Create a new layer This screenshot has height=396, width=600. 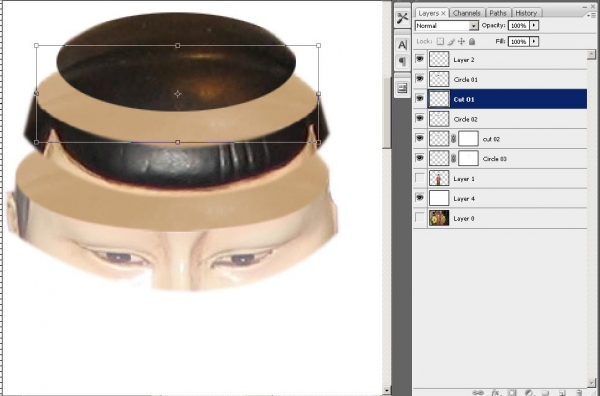pyautogui.click(x=562, y=392)
